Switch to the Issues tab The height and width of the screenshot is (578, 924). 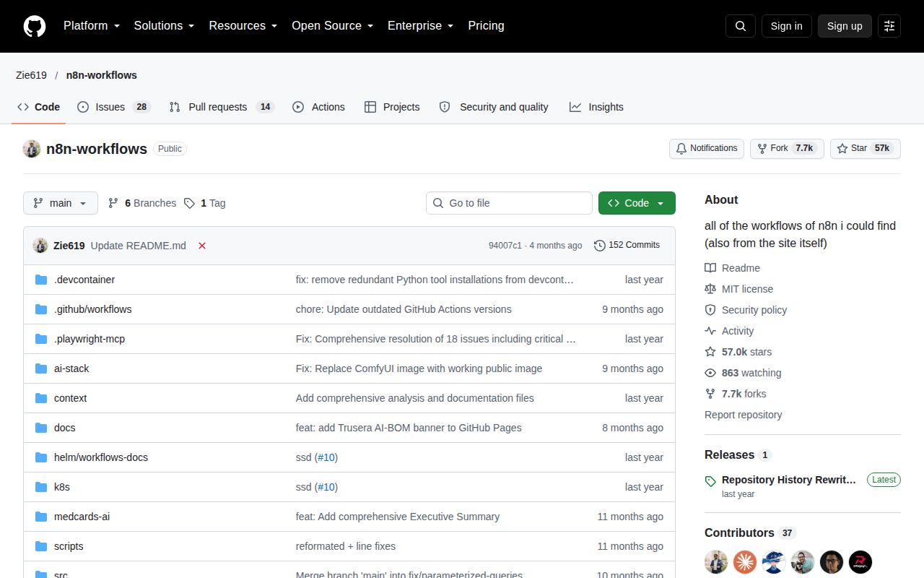[x=113, y=107]
